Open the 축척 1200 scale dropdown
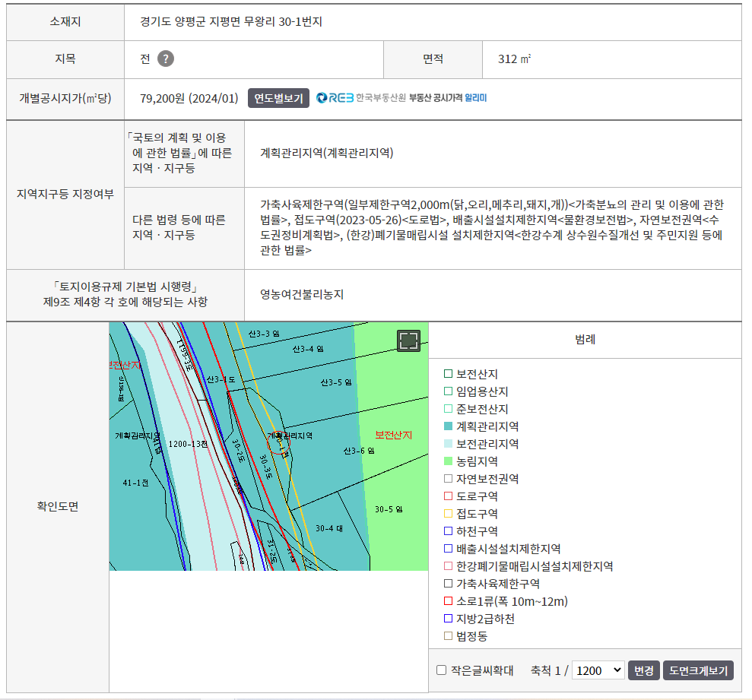 click(x=598, y=670)
